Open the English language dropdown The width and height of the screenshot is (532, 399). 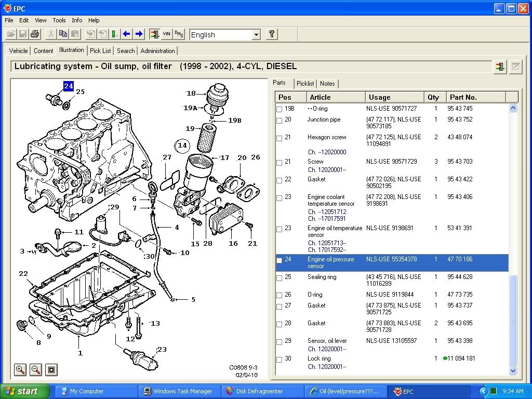coord(257,34)
